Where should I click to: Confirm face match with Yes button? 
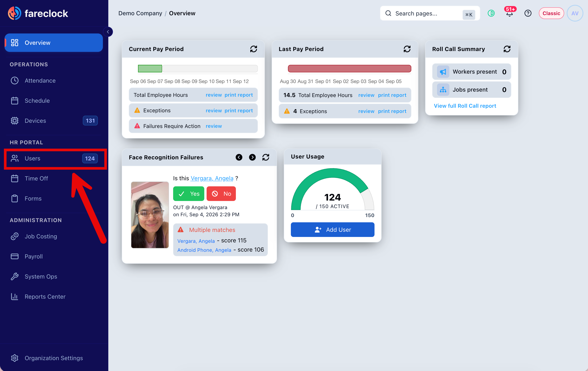tap(189, 194)
